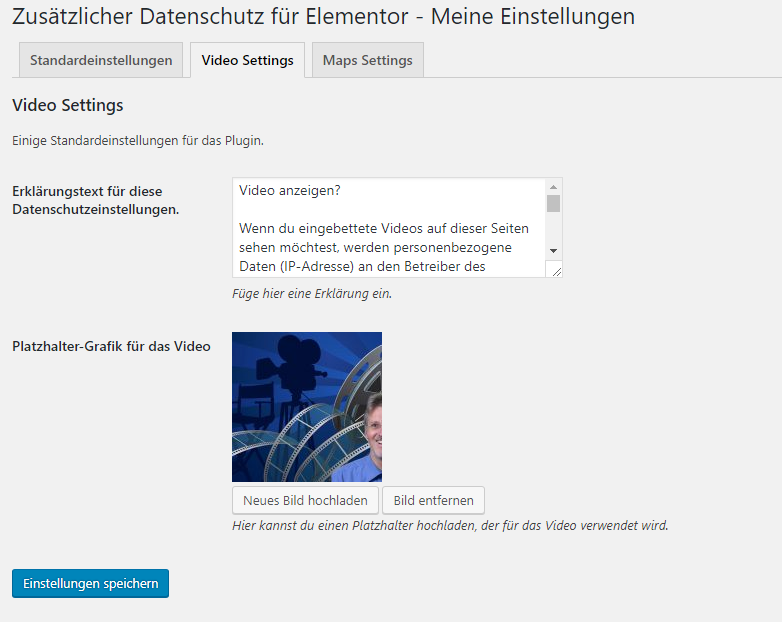782x622 pixels.
Task: Click the 'Video anzeigen?' line in the textarea
Action: (x=290, y=191)
